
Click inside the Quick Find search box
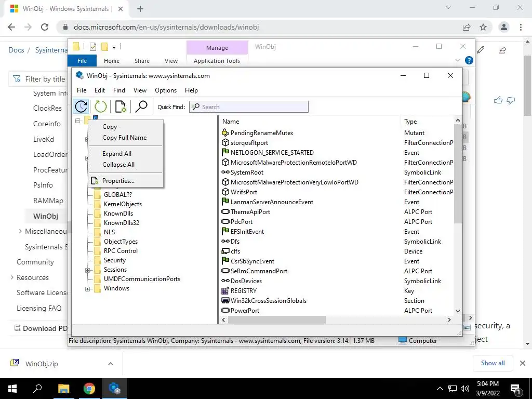coord(249,107)
